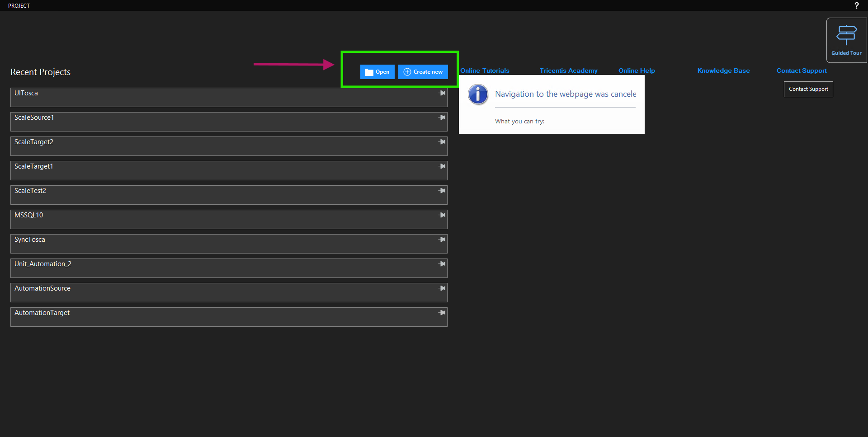Pin the UITosca project
This screenshot has height=437, width=868.
pos(442,93)
